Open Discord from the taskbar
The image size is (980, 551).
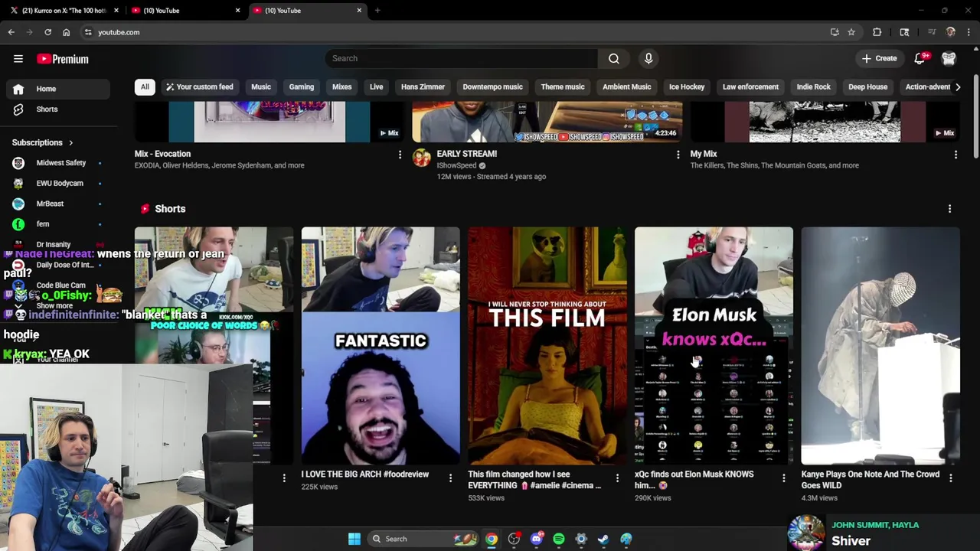point(537,539)
